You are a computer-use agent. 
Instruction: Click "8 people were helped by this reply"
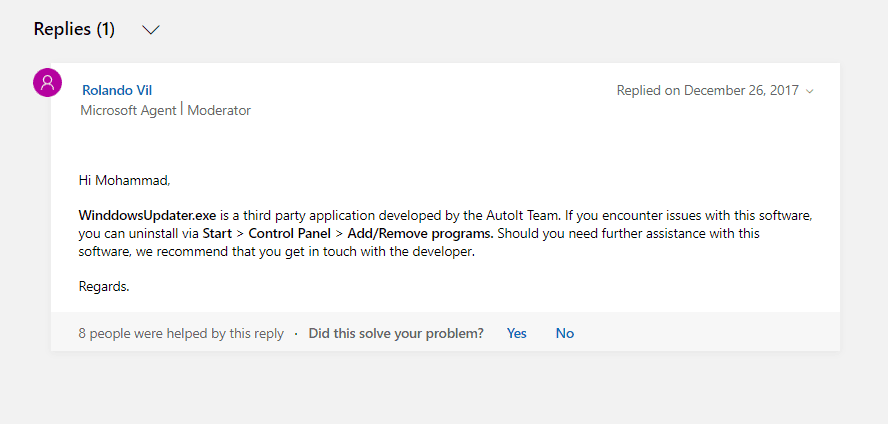(181, 333)
